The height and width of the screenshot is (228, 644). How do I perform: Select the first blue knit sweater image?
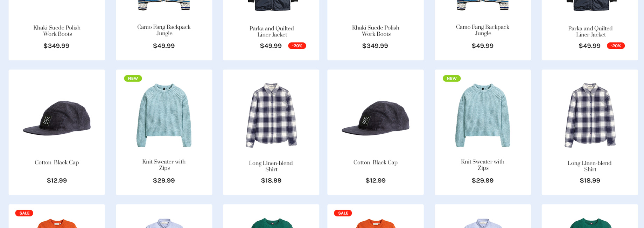pyautogui.click(x=164, y=115)
